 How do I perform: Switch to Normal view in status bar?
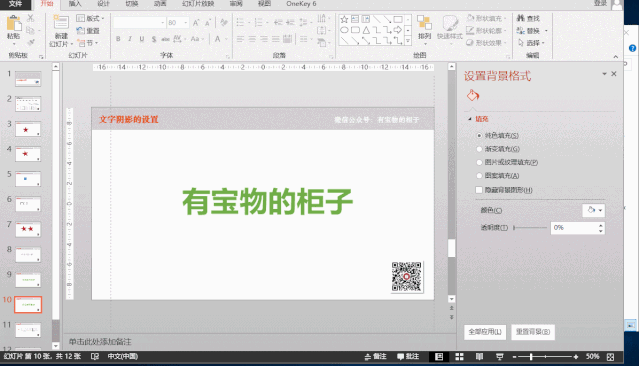(x=439, y=357)
